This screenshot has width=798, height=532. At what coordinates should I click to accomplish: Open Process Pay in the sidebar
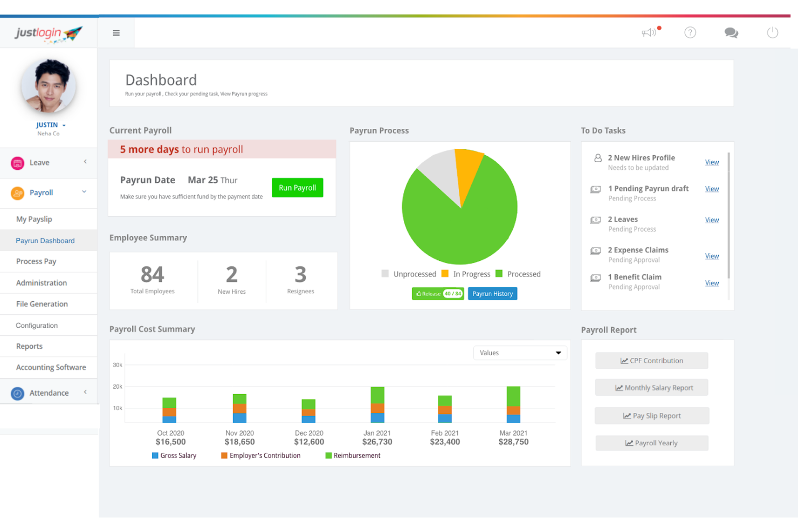(x=36, y=261)
